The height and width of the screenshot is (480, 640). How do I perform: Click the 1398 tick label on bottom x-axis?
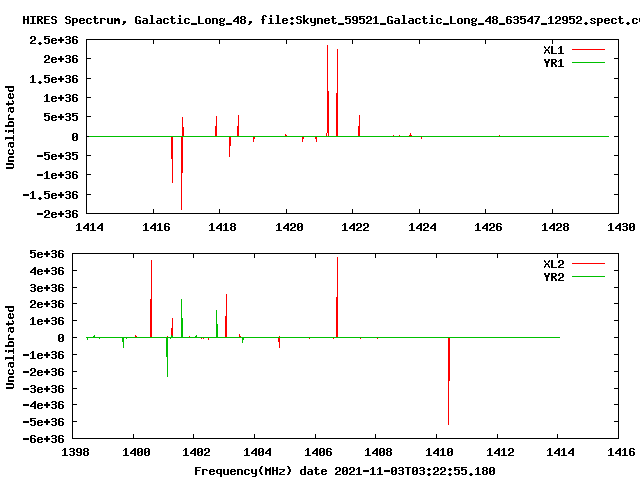(x=75, y=452)
